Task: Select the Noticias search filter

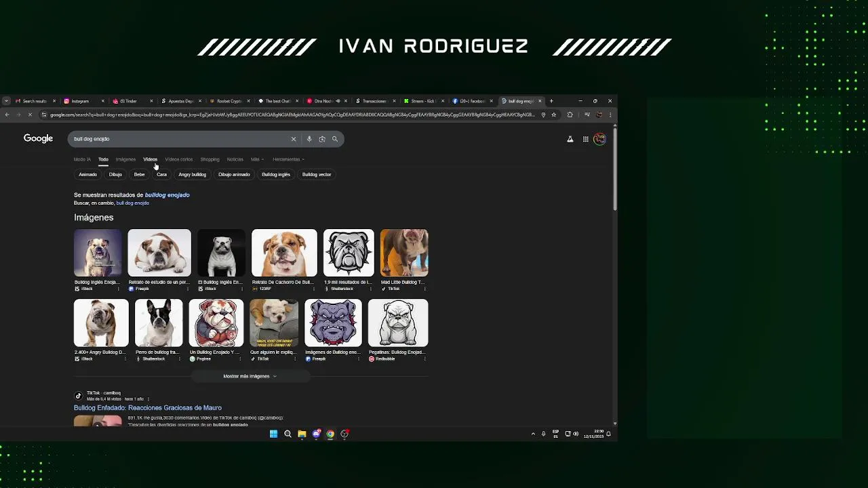Action: point(235,159)
